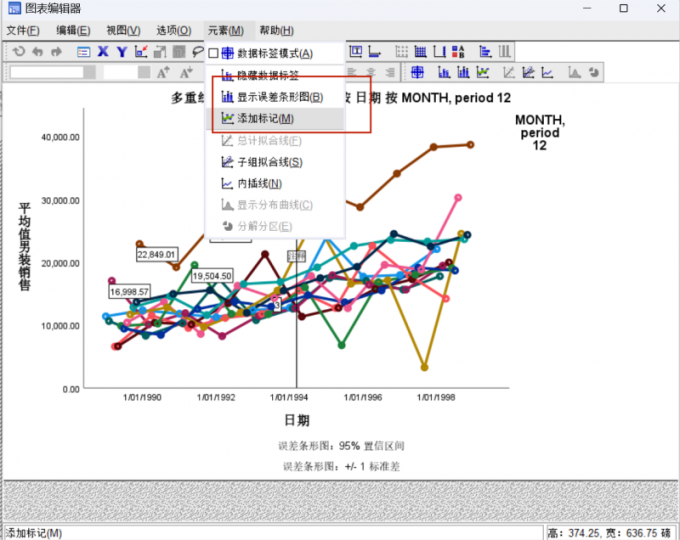Collapse the open 元素(M) menu
The width and height of the screenshot is (680, 540).
click(x=226, y=30)
